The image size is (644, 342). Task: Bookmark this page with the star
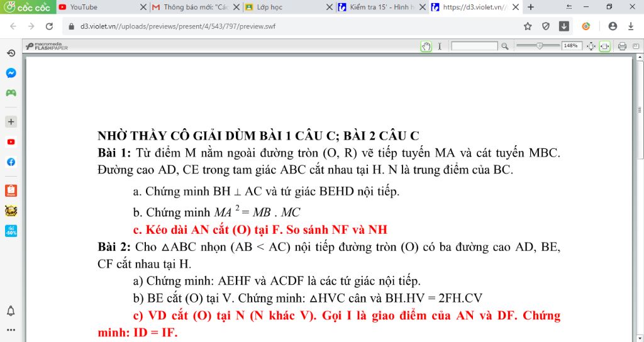click(x=528, y=26)
